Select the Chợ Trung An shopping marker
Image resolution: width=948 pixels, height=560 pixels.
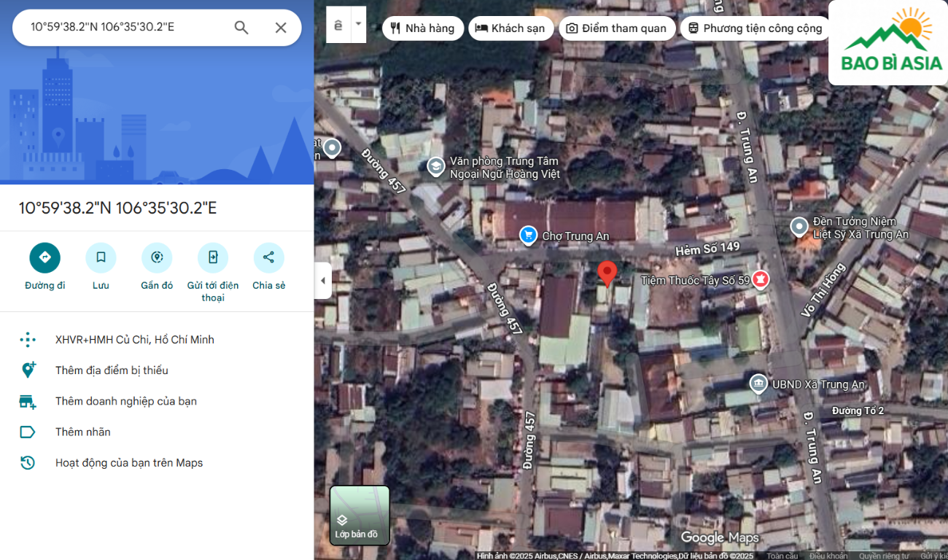click(x=529, y=235)
